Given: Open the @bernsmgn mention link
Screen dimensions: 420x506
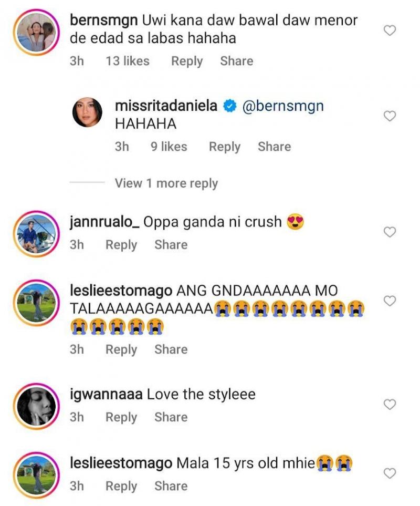Looking at the screenshot, I should [283, 106].
